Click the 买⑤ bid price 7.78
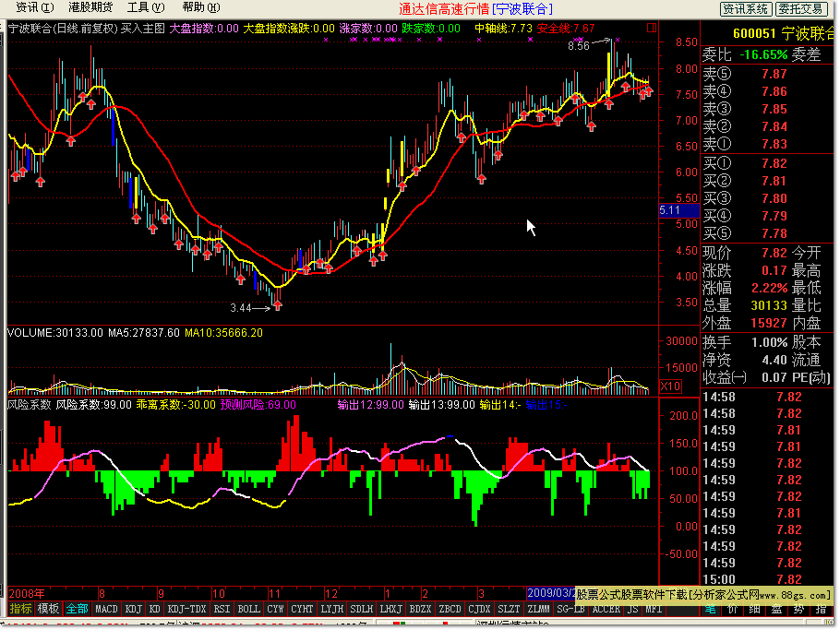Viewport: 840px width, 630px height. coord(774,233)
